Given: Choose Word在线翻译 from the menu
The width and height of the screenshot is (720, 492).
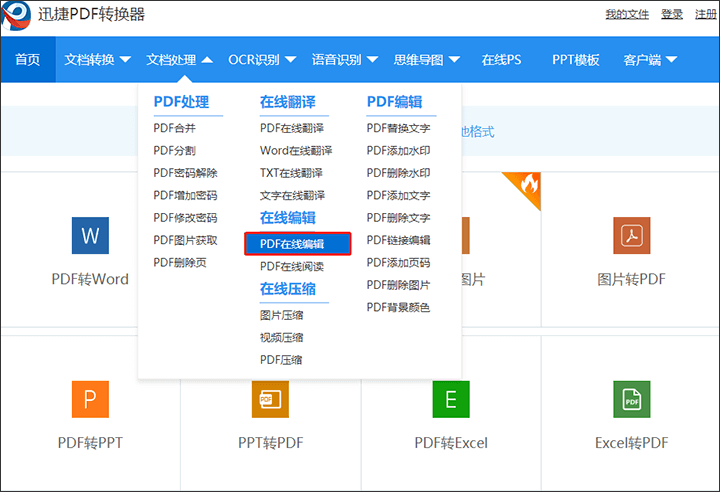Looking at the screenshot, I should pyautogui.click(x=296, y=151).
